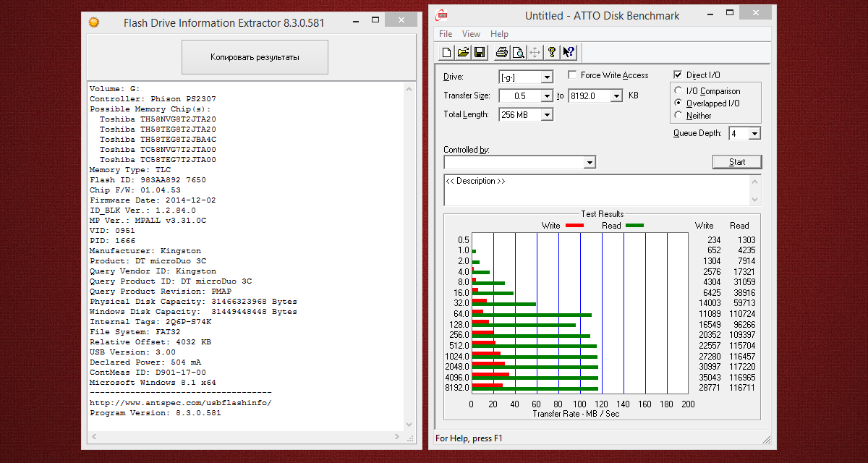Click the Print toolbar icon
Image resolution: width=868 pixels, height=463 pixels.
[502, 52]
